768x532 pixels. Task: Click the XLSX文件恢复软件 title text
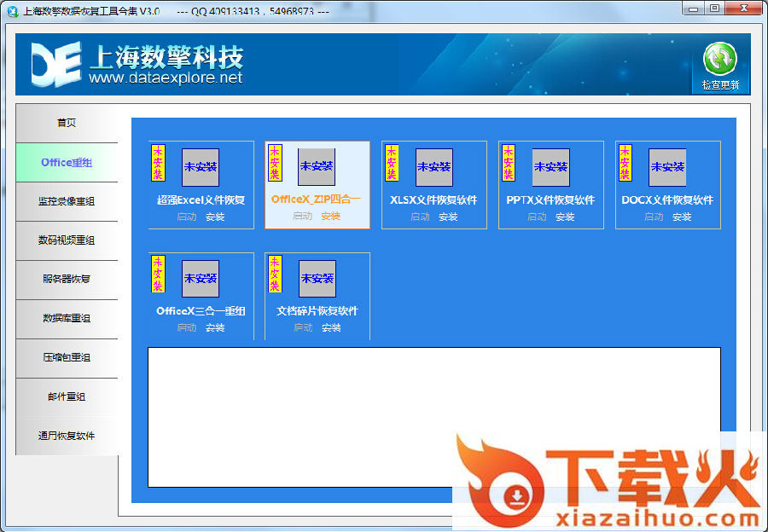point(433,200)
